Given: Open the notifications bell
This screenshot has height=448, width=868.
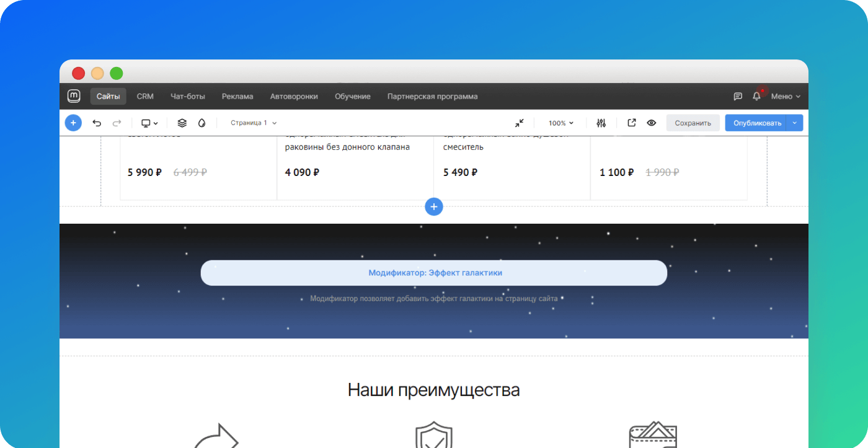Looking at the screenshot, I should tap(756, 97).
